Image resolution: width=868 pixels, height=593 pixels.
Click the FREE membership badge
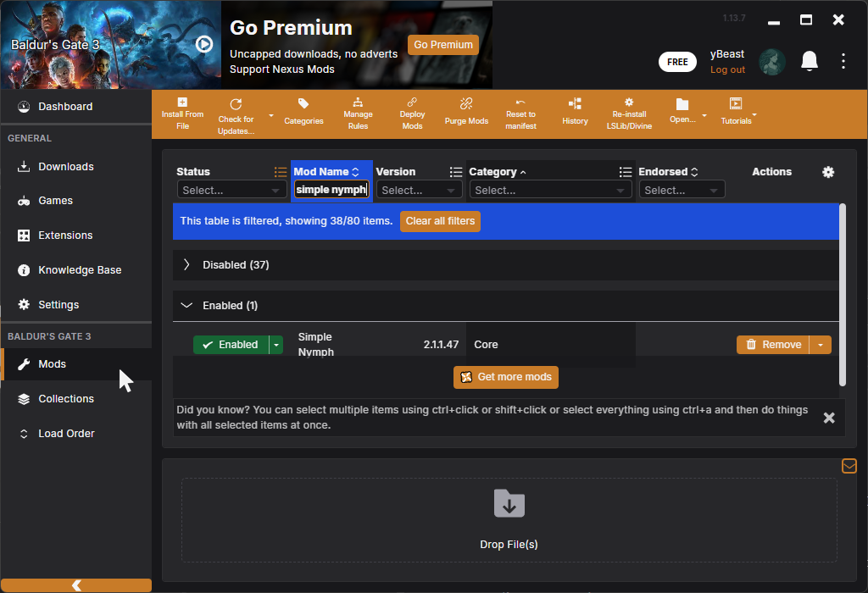click(677, 62)
